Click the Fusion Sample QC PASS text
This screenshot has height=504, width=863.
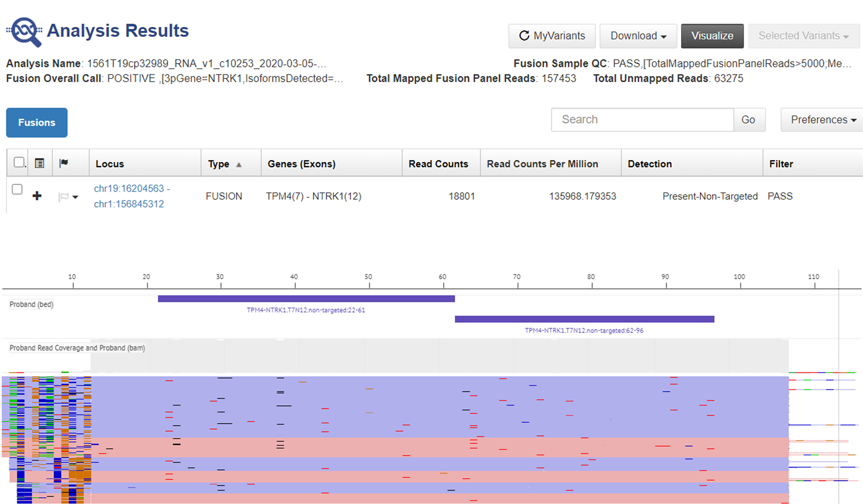click(x=732, y=63)
